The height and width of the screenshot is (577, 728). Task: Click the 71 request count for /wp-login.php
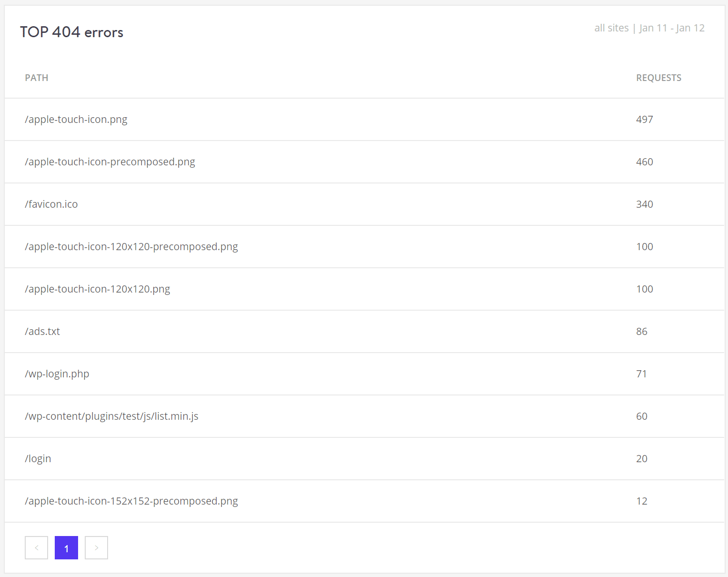pos(641,374)
